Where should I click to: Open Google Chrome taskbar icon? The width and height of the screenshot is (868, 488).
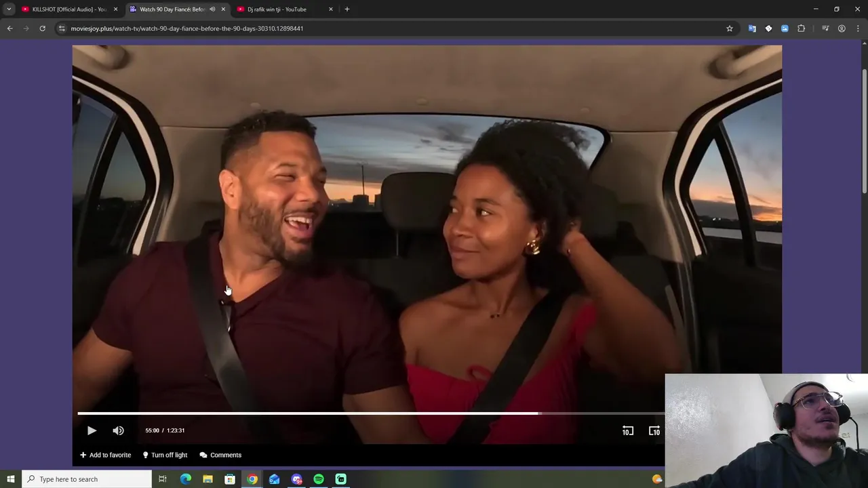coord(252,479)
